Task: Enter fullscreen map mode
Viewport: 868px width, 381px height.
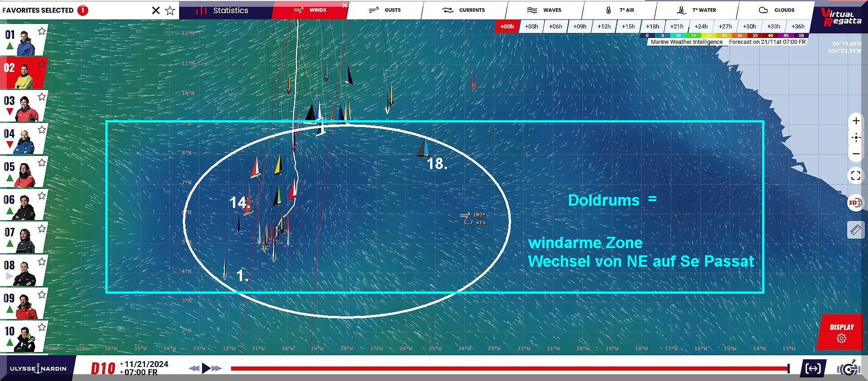Action: [856, 176]
